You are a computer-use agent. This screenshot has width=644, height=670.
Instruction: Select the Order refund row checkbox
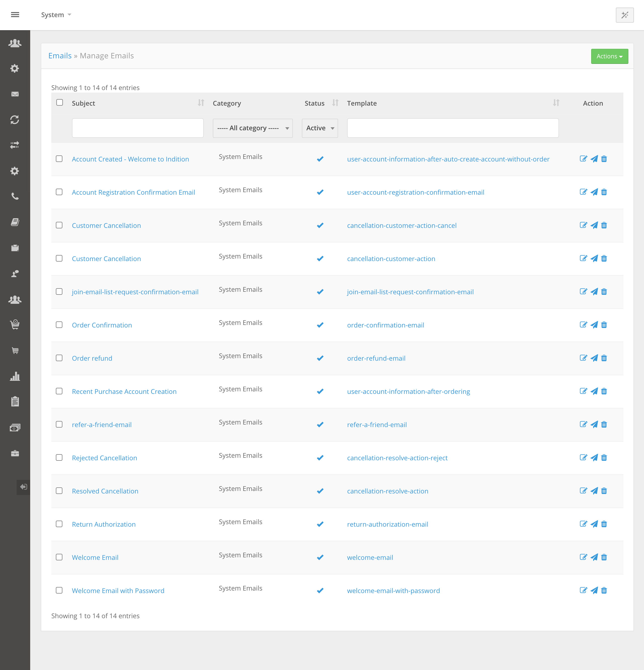59,358
